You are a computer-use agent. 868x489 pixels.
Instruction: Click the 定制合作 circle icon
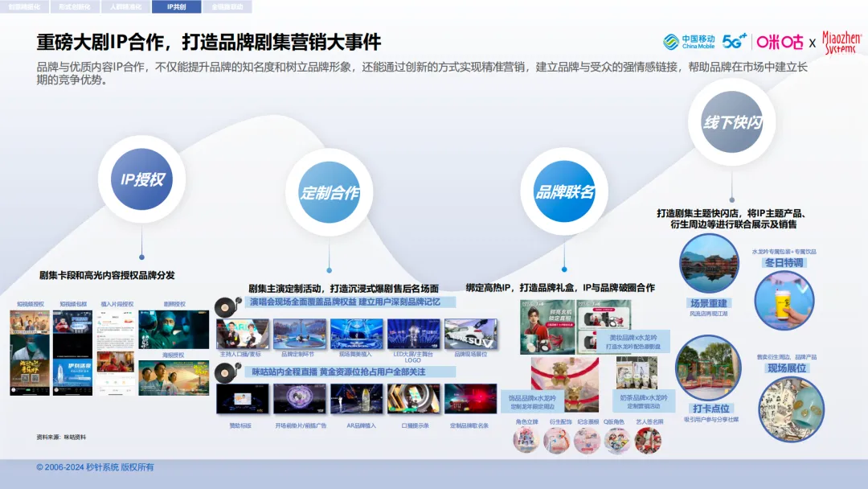click(x=330, y=193)
